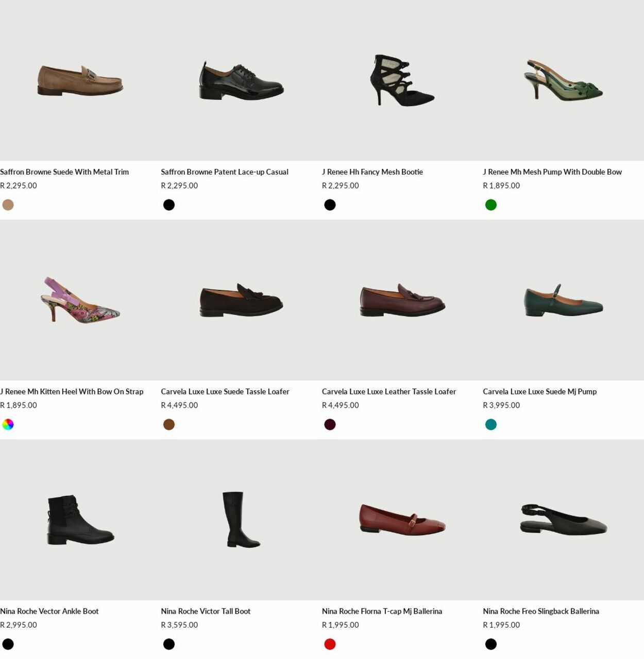
Task: Go to Nina Roche Florna T-cap Mj Ballerina
Action: click(382, 611)
